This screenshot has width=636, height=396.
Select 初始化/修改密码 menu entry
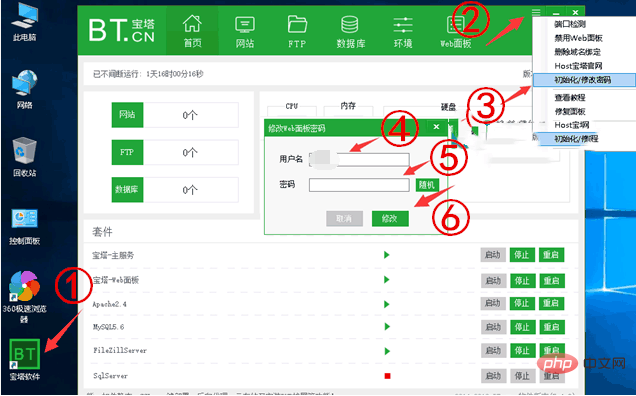(584, 80)
